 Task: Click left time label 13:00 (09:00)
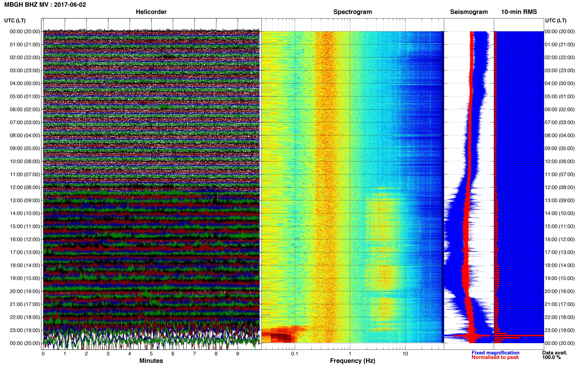tap(25, 200)
